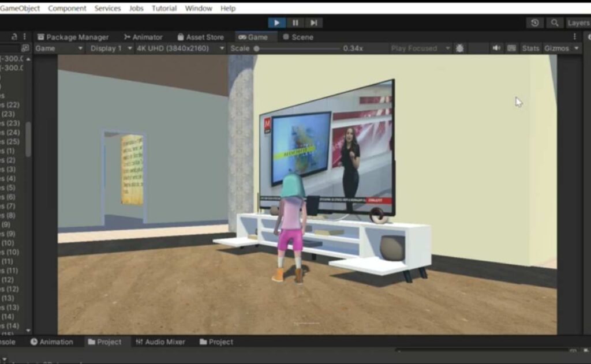Toggle Mute Audio speaker icon
The width and height of the screenshot is (591, 364).
[x=496, y=48]
